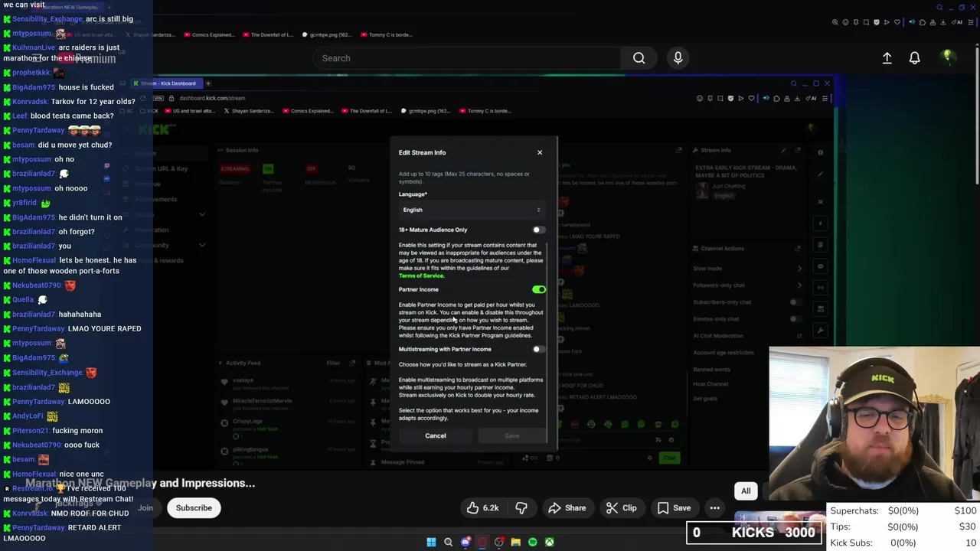The height and width of the screenshot is (551, 980).
Task: Open the Language dropdown set to English
Action: [471, 210]
